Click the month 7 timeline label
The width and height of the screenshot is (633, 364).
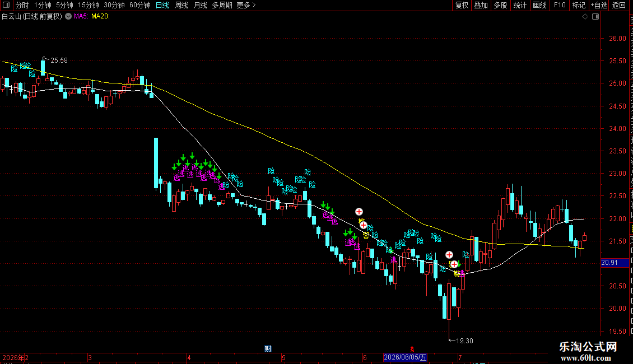point(460,357)
